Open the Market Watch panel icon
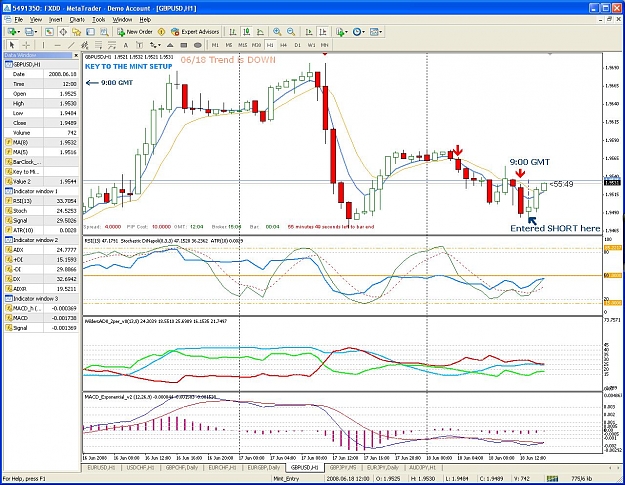Image resolution: width=625 pixels, height=485 pixels. pyautogui.click(x=49, y=32)
